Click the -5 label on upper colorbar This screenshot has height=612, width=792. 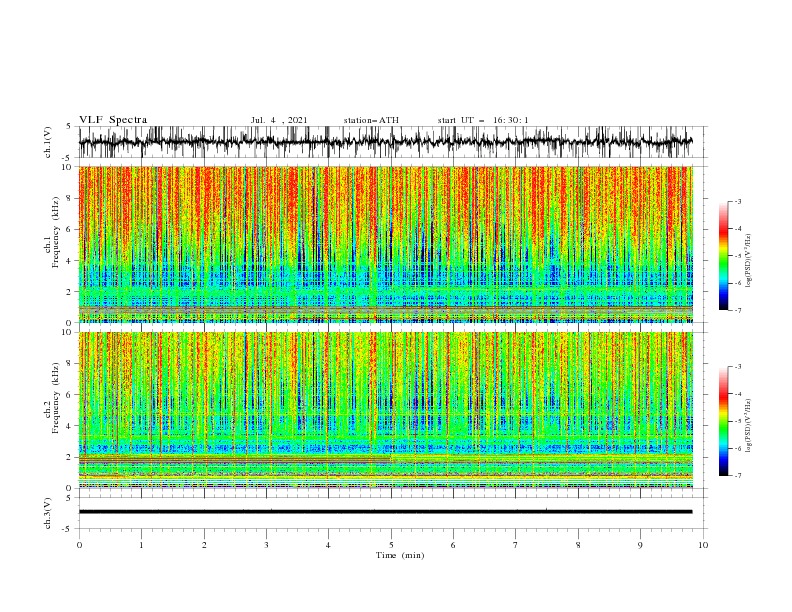pyautogui.click(x=738, y=256)
